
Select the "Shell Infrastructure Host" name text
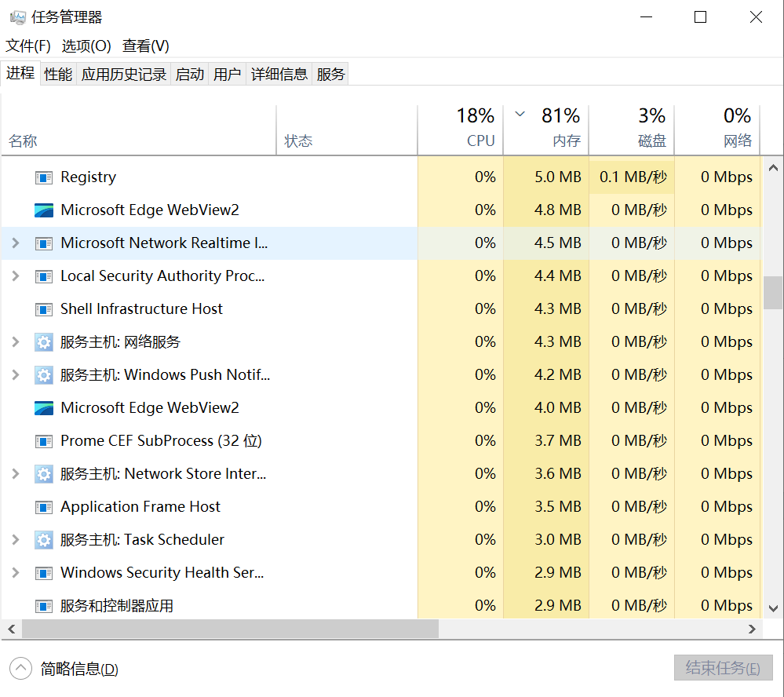coord(141,309)
